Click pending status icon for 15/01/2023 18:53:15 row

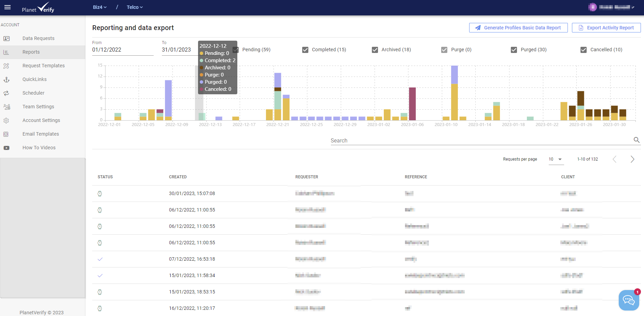100,292
